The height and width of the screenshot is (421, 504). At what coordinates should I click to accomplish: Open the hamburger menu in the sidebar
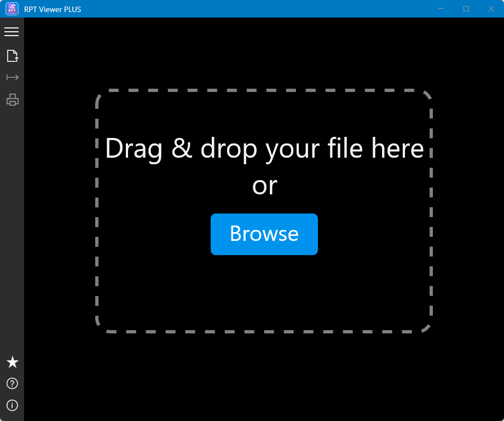pos(11,32)
